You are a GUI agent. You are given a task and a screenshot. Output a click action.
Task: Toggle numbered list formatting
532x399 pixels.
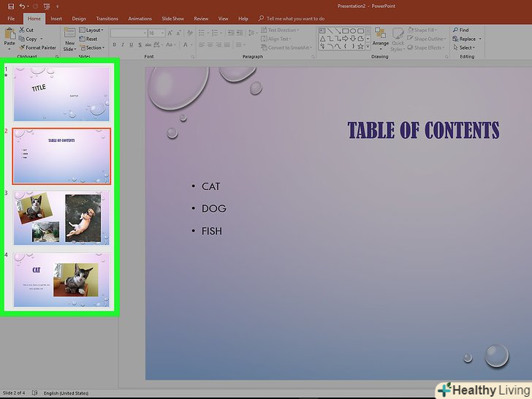(214, 33)
